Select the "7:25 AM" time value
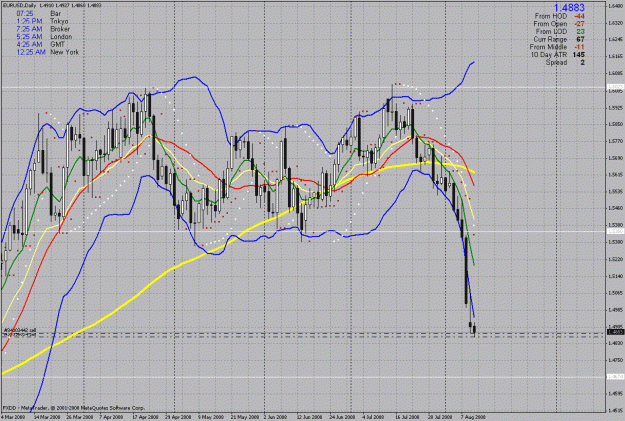The height and width of the screenshot is (421, 625). (29, 29)
